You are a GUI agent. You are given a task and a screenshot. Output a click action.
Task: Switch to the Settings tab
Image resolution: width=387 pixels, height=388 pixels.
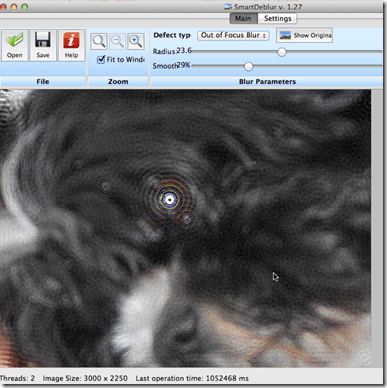point(278,18)
